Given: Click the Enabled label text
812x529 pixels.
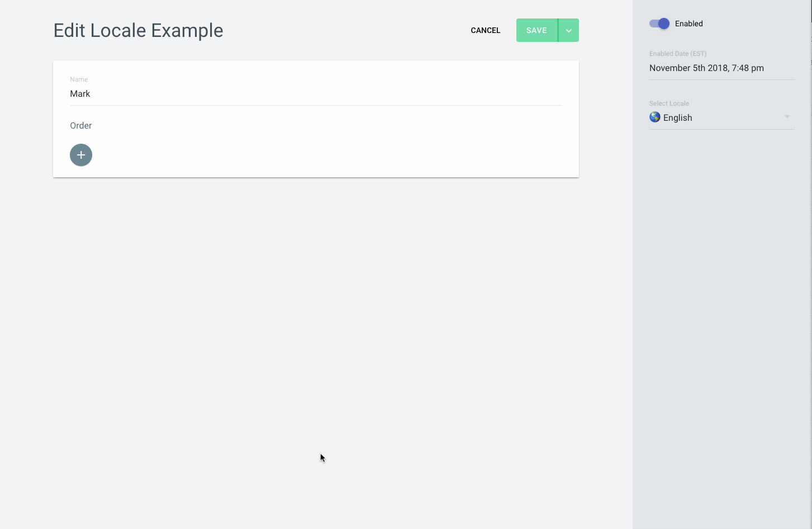Looking at the screenshot, I should coord(688,23).
